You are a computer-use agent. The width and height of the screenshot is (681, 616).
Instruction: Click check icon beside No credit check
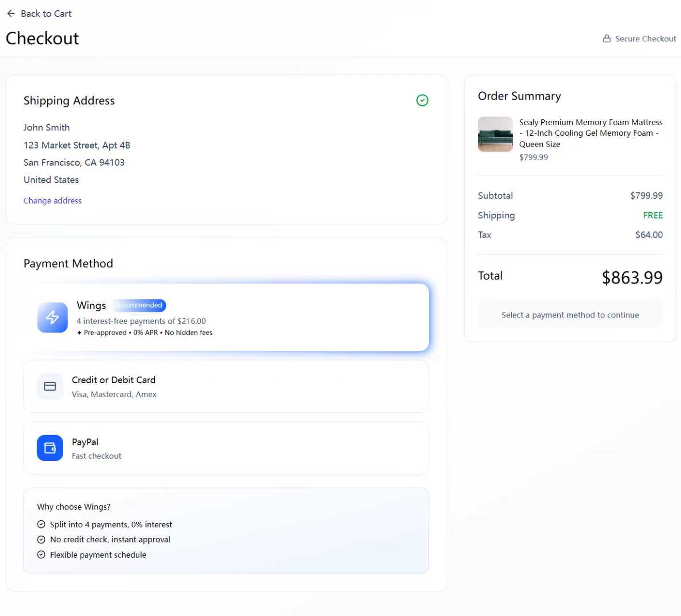[x=41, y=539]
